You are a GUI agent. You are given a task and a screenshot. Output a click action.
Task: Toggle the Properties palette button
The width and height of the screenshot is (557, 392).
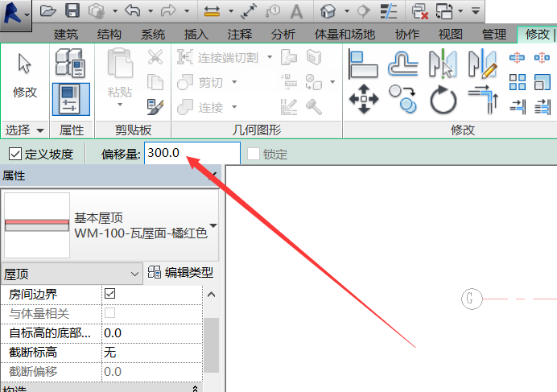pyautogui.click(x=71, y=100)
